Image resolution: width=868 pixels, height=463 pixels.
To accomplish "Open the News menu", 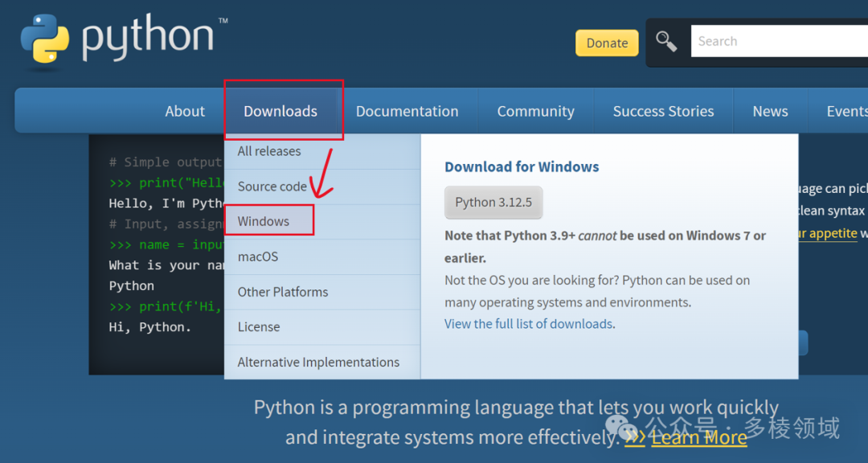I will pyautogui.click(x=770, y=111).
